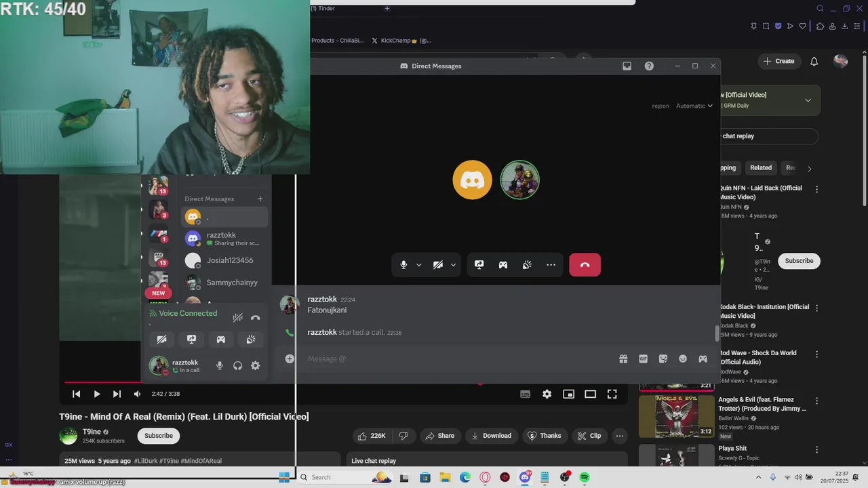Open soundboard button in voice panel
This screenshot has width=868, height=488.
(x=251, y=340)
